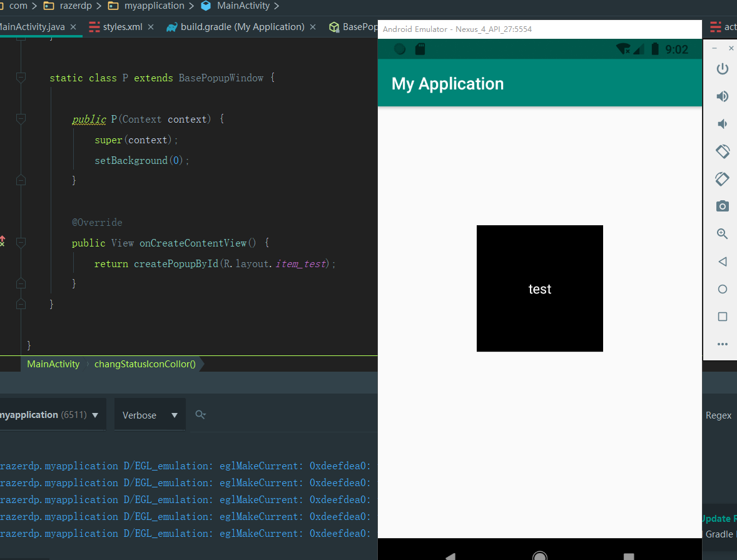The height and width of the screenshot is (560, 737).
Task: Click changStatusIconCollor in the breadcrumb bar
Action: [145, 364]
